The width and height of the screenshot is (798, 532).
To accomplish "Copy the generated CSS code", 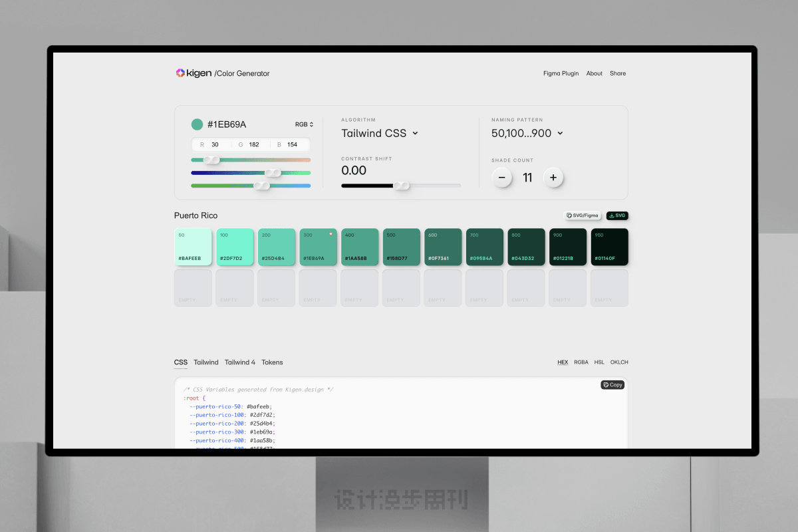I will 612,385.
